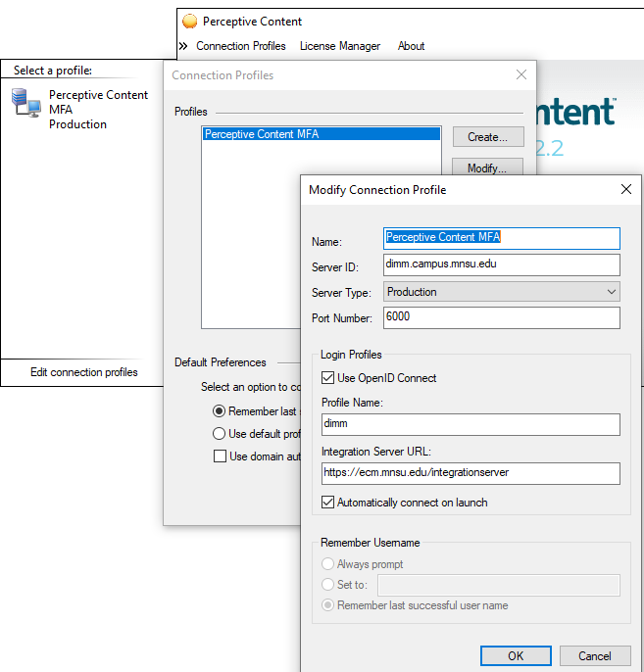Select the Use default profile radio button

pyautogui.click(x=219, y=434)
